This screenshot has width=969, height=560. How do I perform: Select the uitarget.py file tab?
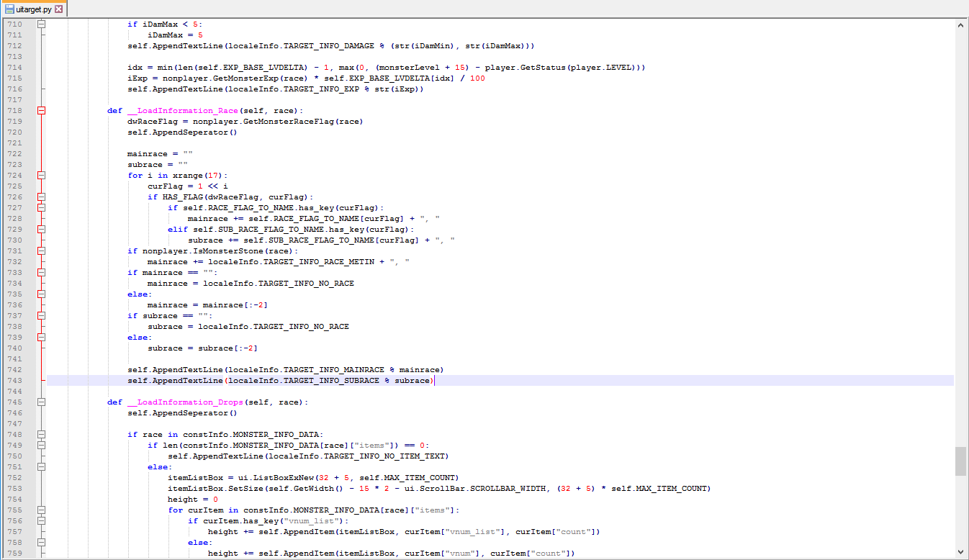click(34, 9)
